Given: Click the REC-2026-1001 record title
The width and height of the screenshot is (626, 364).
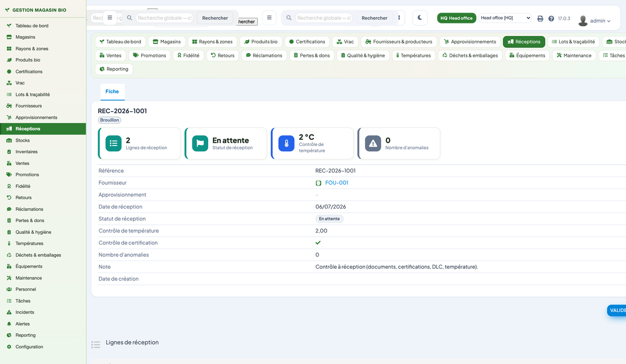Looking at the screenshot, I should click(123, 111).
